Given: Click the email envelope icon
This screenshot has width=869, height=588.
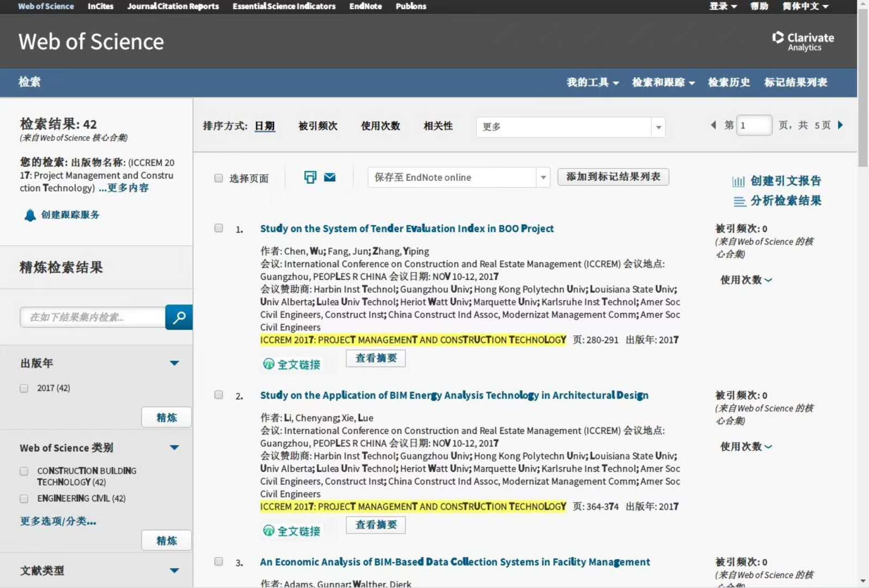Looking at the screenshot, I should click(330, 177).
